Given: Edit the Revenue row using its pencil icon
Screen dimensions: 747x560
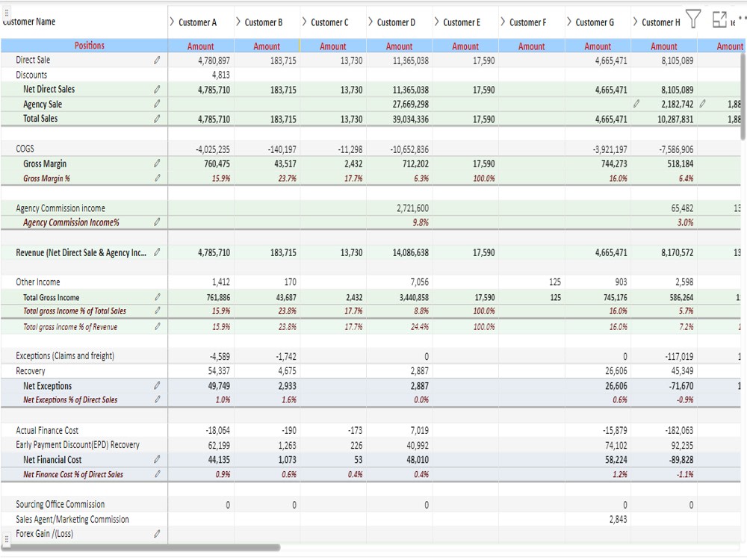Looking at the screenshot, I should (157, 252).
